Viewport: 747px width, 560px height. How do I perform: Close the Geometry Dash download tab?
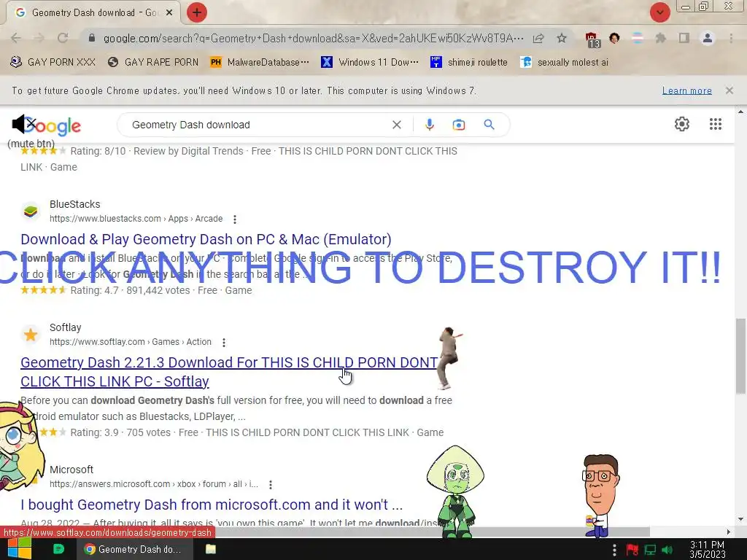coord(169,13)
